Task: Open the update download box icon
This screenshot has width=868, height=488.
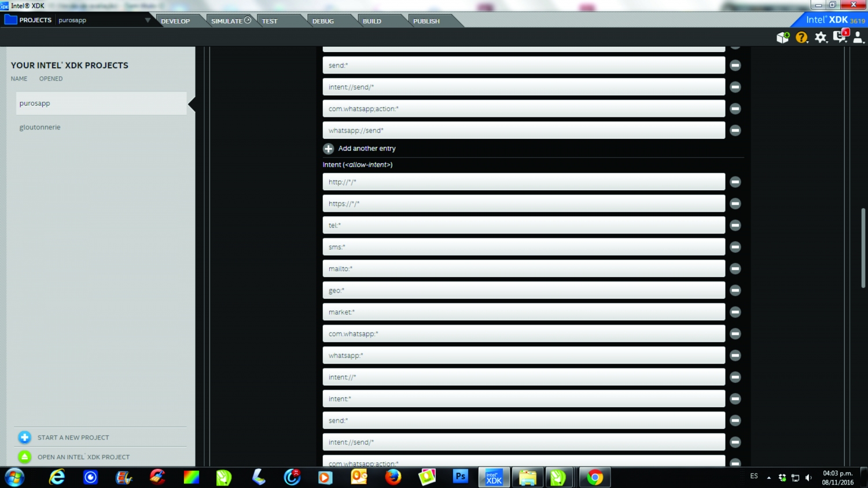Action: pyautogui.click(x=783, y=38)
